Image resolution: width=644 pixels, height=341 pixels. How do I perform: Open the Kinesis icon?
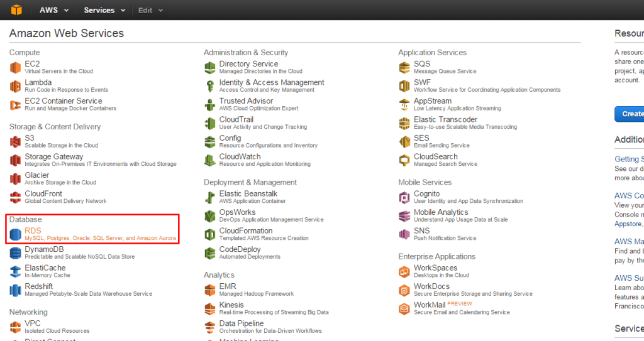coord(210,308)
